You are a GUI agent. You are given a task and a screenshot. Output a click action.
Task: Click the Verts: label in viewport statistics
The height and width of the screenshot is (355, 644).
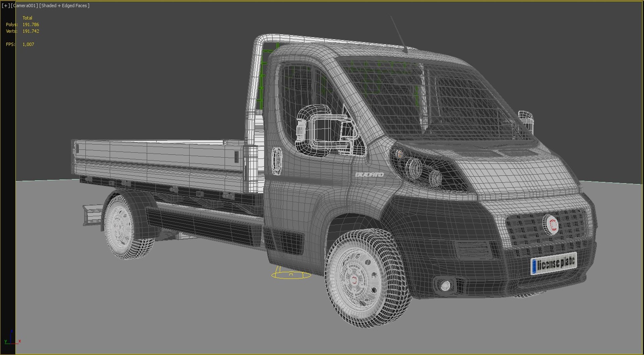click(12, 31)
